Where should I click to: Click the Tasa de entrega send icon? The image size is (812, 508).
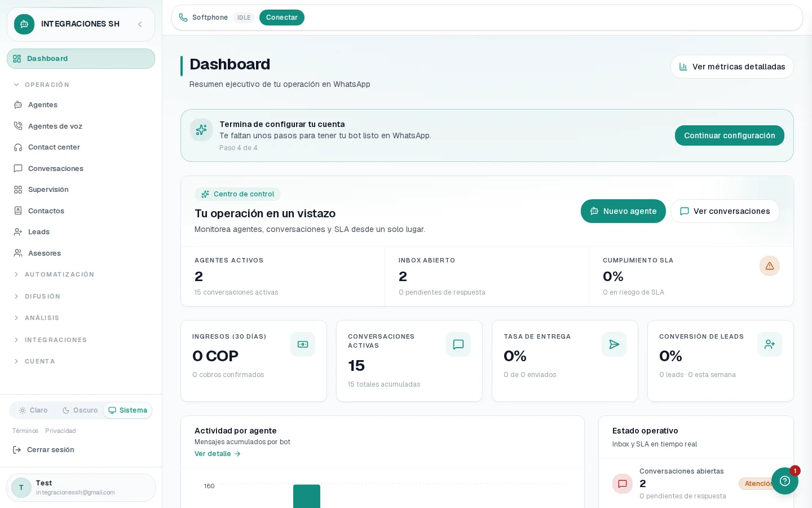point(614,344)
